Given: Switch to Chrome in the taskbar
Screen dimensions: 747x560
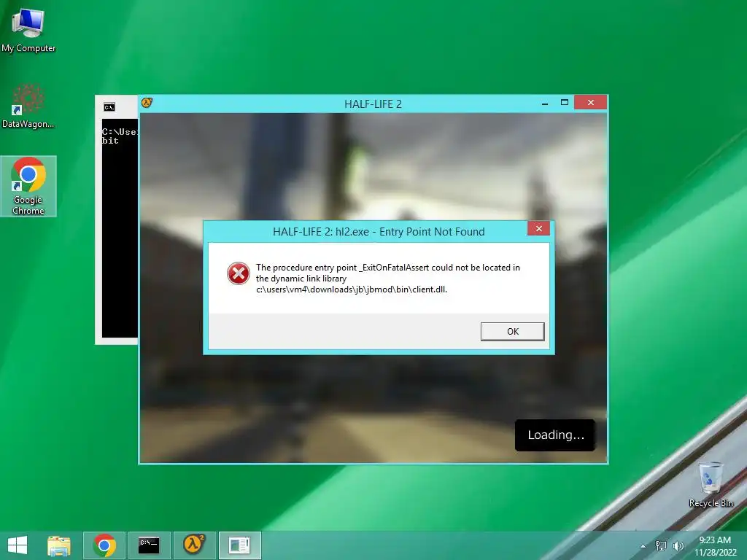Looking at the screenshot, I should (104, 545).
